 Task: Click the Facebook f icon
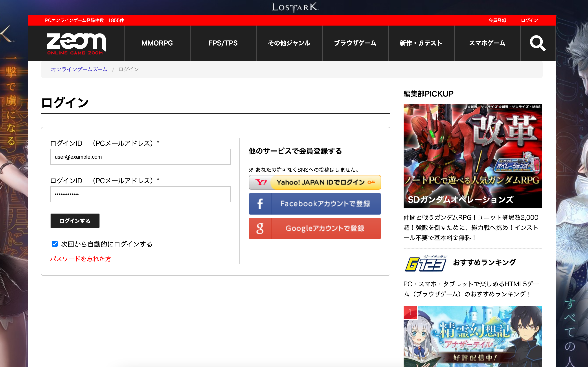[x=260, y=204]
